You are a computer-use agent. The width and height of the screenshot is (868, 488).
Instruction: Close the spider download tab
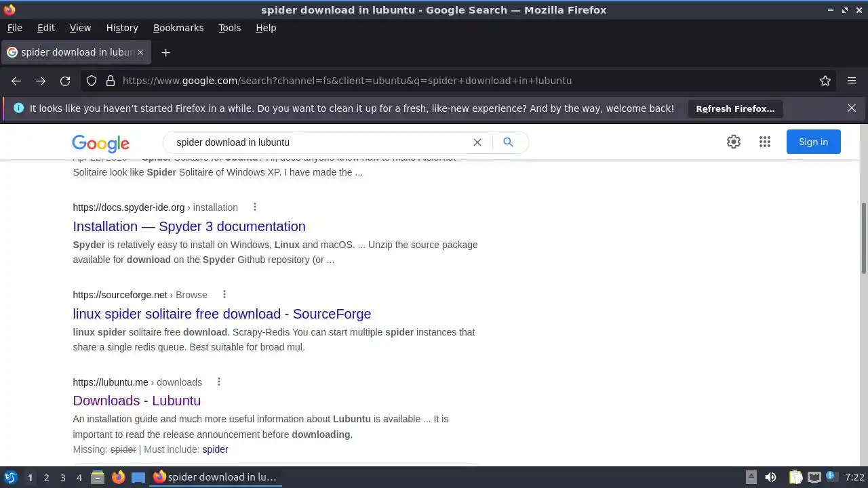pos(140,52)
